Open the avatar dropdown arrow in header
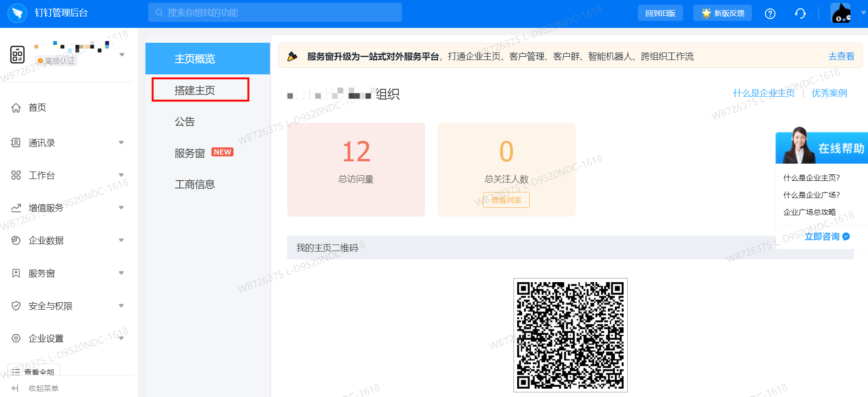The width and height of the screenshot is (868, 397). [863, 13]
